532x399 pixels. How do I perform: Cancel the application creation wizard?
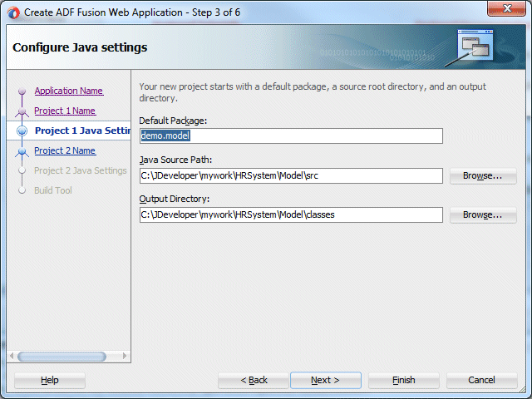(481, 380)
